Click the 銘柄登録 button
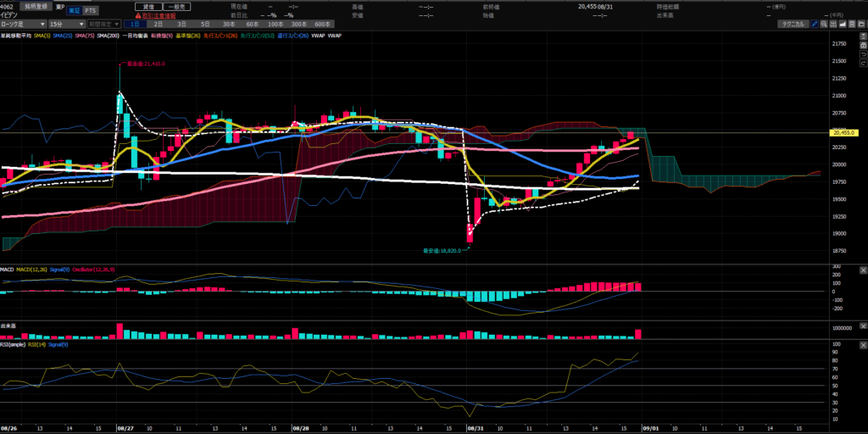Image resolution: width=868 pixels, height=434 pixels. pos(36,6)
